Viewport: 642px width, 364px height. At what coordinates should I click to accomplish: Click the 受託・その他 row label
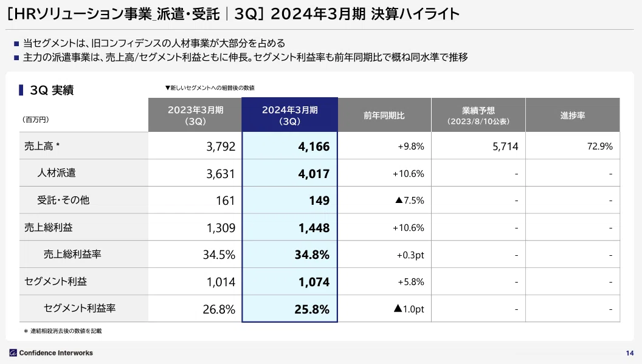pos(63,200)
